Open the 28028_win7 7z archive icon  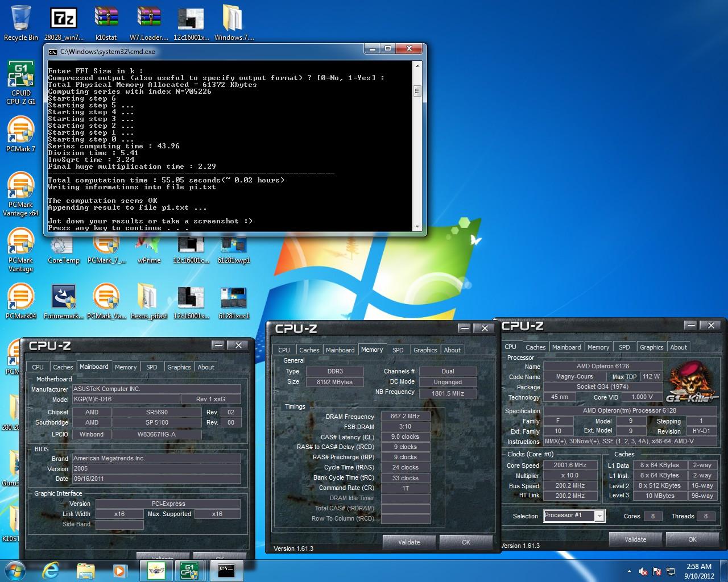(x=64, y=23)
